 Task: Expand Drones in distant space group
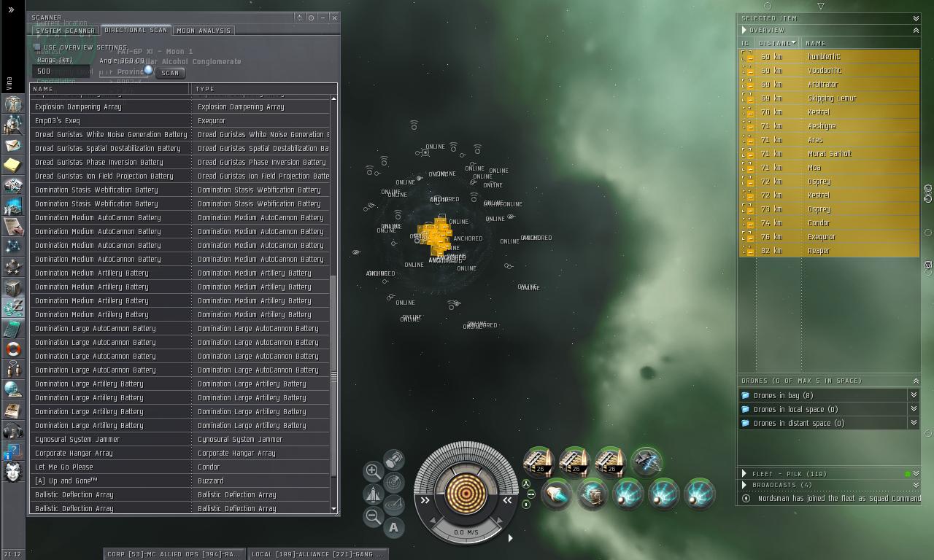pyautogui.click(x=913, y=423)
